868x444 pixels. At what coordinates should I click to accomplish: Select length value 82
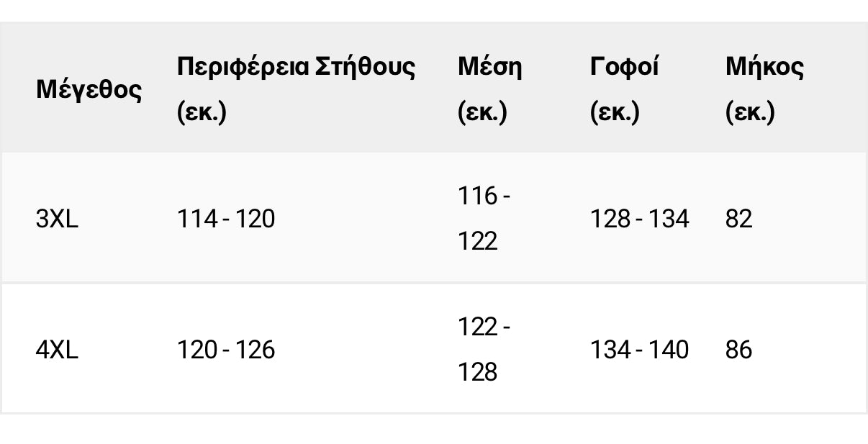[x=739, y=218]
